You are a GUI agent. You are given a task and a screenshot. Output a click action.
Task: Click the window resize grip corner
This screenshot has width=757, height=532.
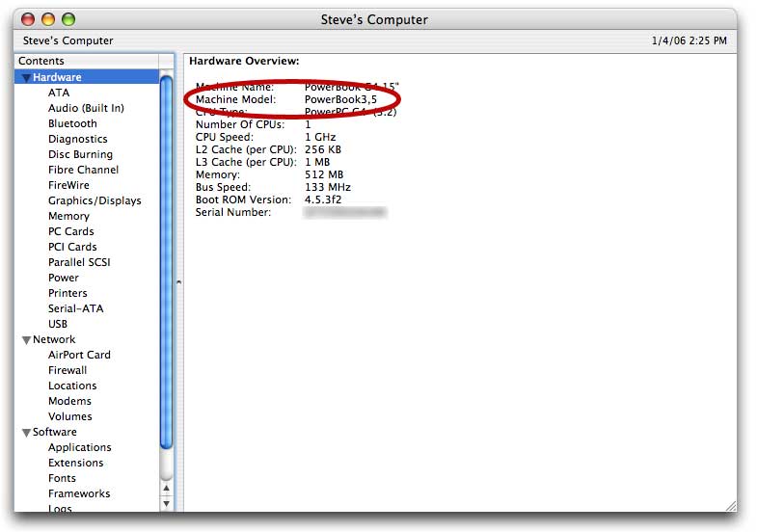(731, 506)
